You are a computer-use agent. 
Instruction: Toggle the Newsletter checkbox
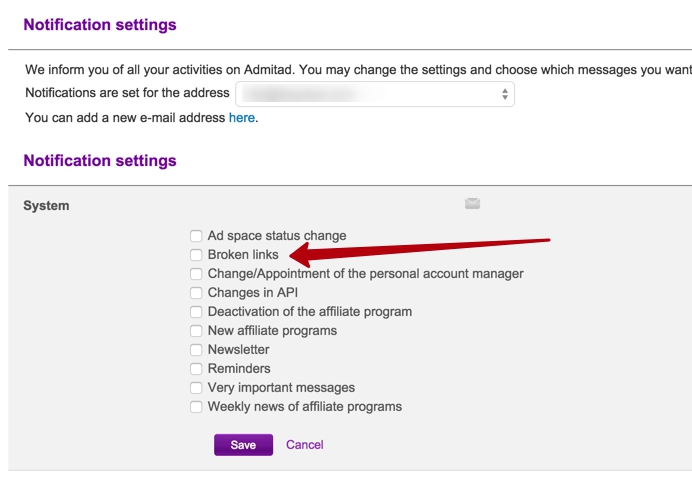[196, 350]
